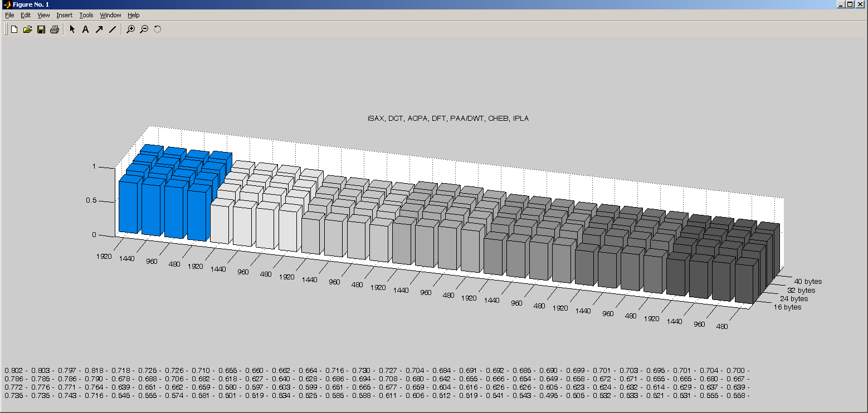Click the '40 bytes' axis label
Screen dimensions: 868x413
tap(808, 282)
